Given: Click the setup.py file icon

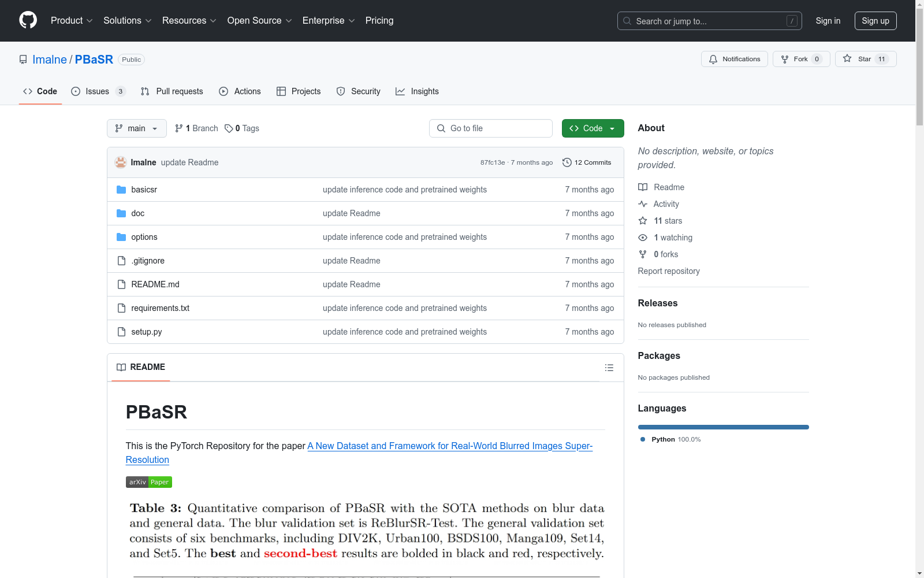Looking at the screenshot, I should pos(121,332).
